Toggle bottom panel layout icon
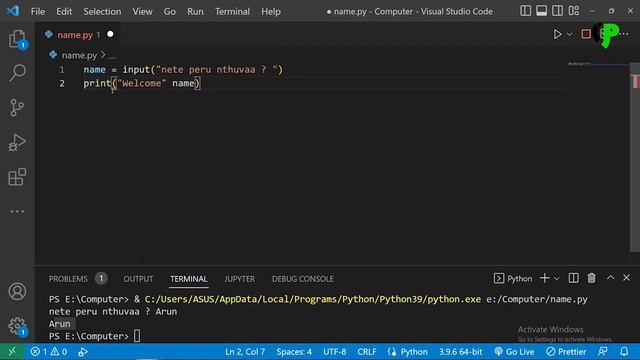Screen dimensions: 640x360 click(542, 11)
